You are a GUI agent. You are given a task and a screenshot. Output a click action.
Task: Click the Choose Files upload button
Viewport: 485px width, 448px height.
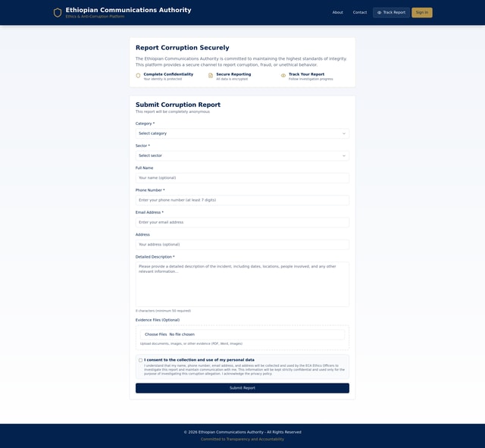click(x=156, y=334)
